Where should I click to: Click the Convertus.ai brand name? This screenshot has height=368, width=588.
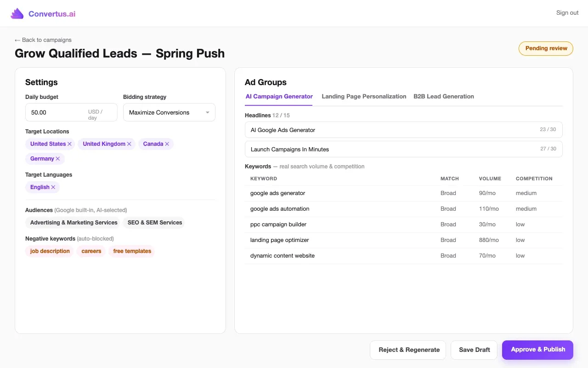point(52,14)
